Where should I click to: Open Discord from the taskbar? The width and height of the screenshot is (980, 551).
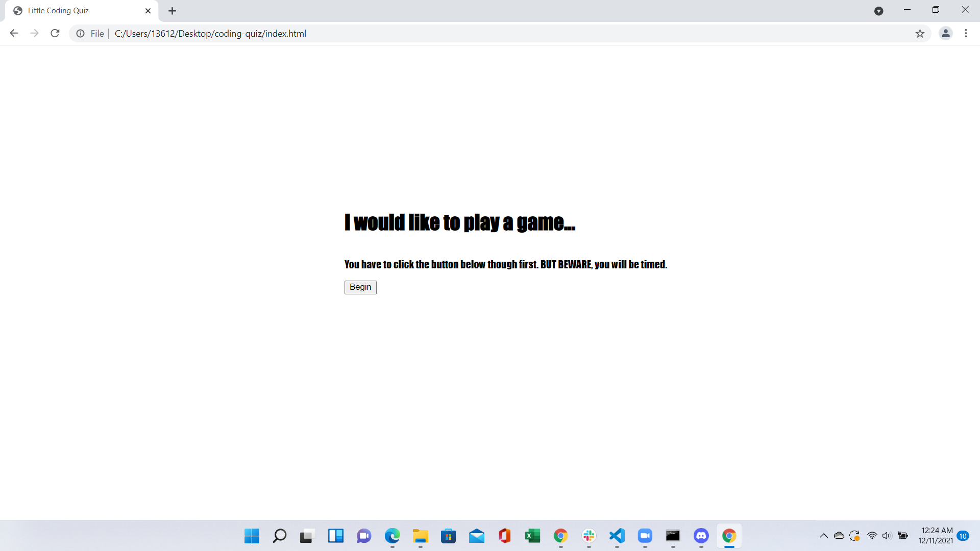pos(701,536)
